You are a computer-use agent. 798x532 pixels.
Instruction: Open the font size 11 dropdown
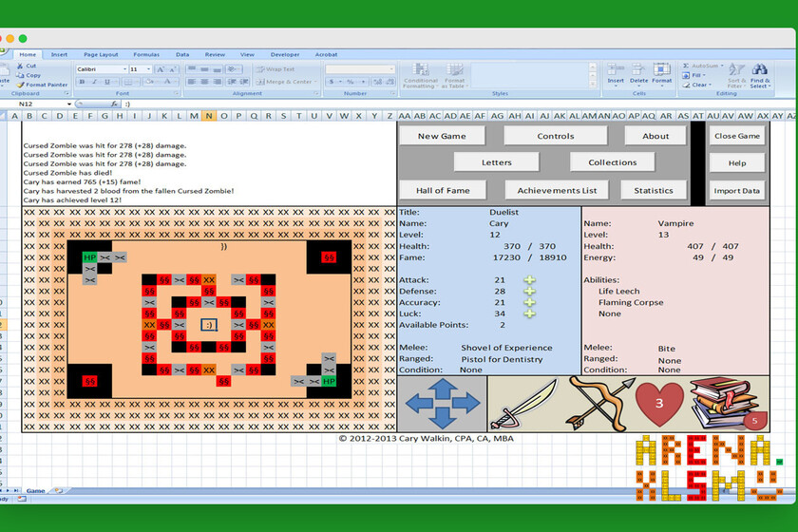(x=148, y=69)
